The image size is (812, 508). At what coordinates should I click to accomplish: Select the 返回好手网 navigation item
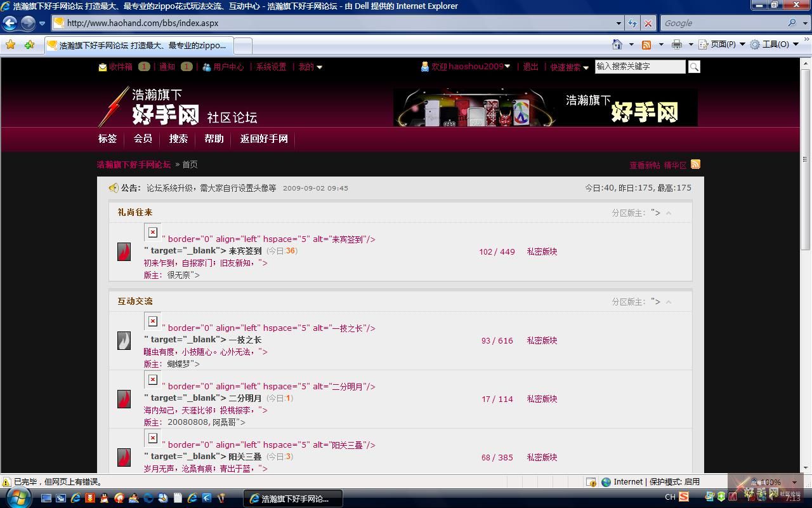click(264, 138)
